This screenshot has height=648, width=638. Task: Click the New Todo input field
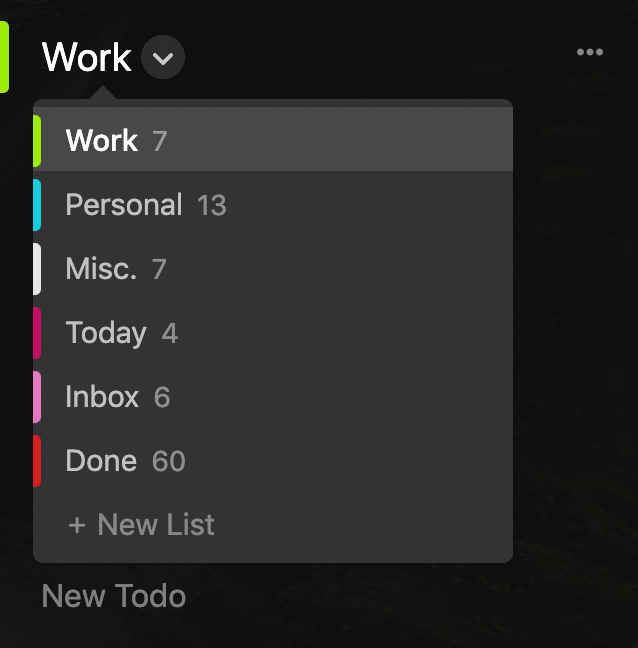pyautogui.click(x=114, y=596)
